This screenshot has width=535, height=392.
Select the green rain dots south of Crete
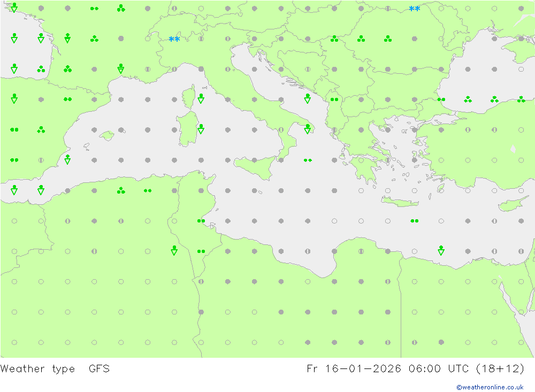(x=415, y=221)
